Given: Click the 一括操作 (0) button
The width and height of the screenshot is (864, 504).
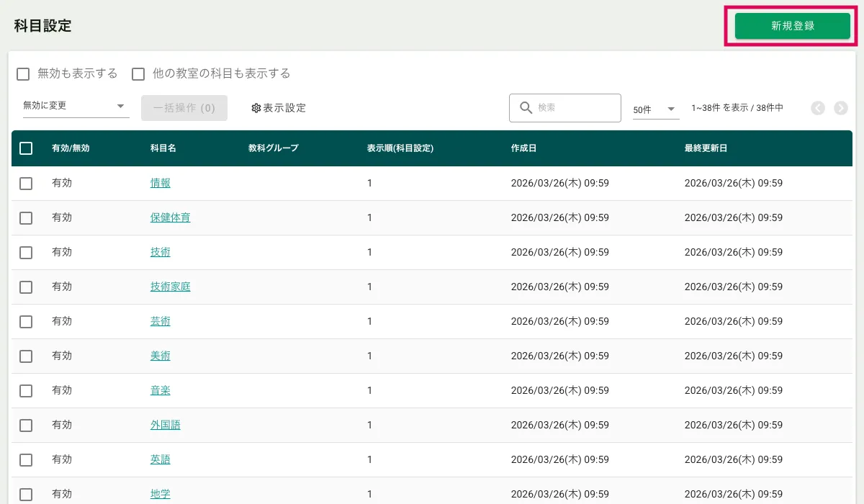Looking at the screenshot, I should point(184,108).
